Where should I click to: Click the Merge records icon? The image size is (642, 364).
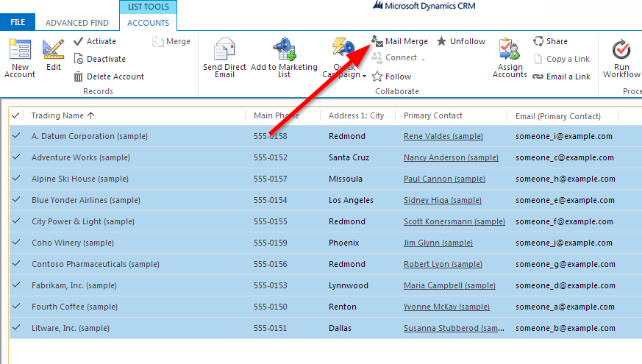(157, 41)
